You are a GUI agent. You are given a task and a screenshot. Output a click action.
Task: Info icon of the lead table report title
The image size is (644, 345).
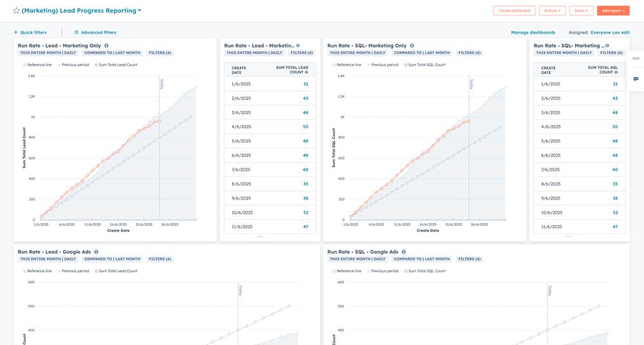click(298, 46)
